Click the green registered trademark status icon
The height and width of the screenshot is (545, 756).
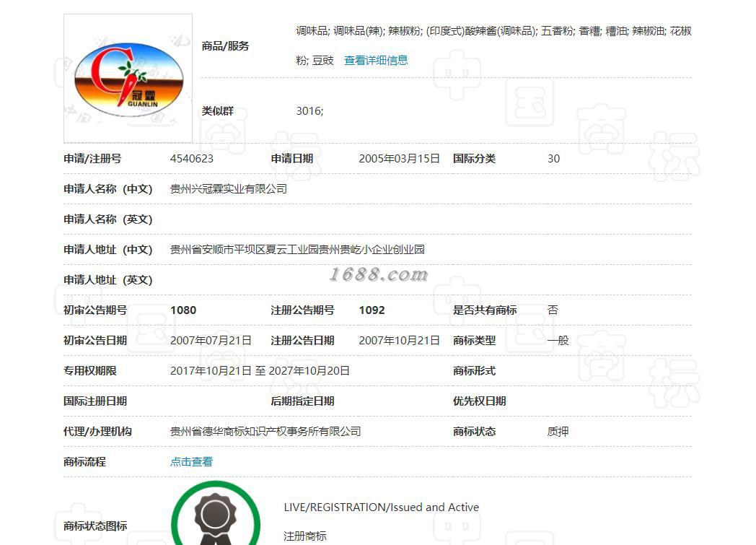coord(216,514)
